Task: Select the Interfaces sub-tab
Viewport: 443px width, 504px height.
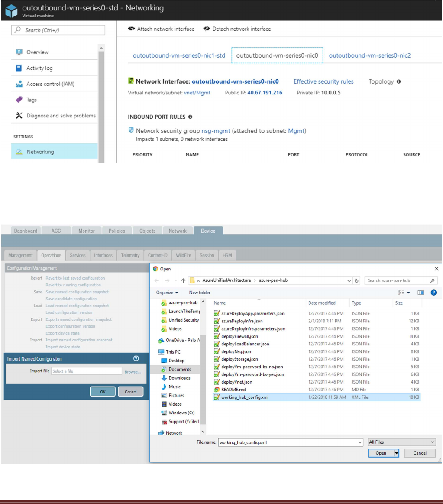Action: tap(103, 255)
